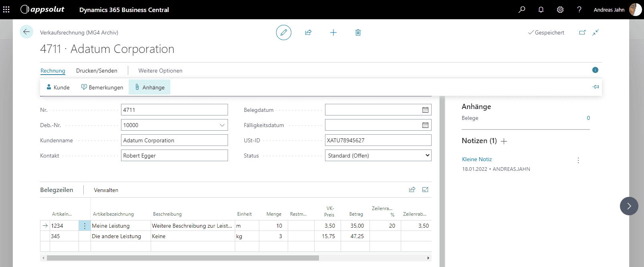Open the notifications bell
Image resolution: width=644 pixels, height=267 pixels.
point(541,10)
